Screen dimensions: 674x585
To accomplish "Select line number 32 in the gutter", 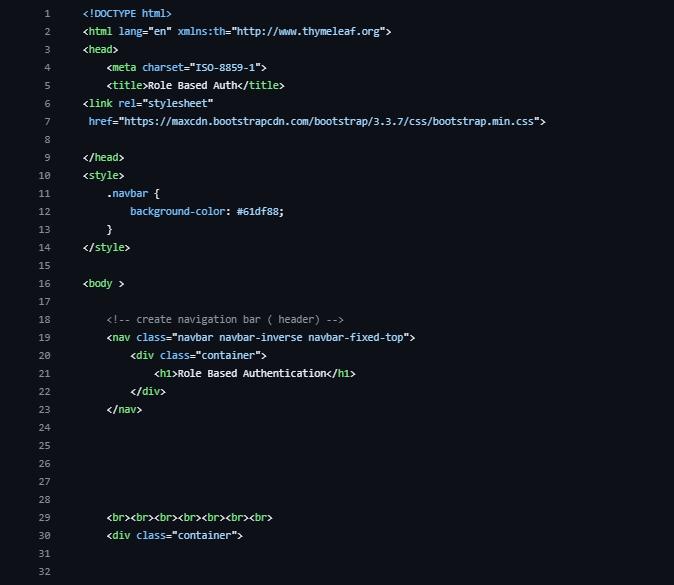I will pos(44,572).
